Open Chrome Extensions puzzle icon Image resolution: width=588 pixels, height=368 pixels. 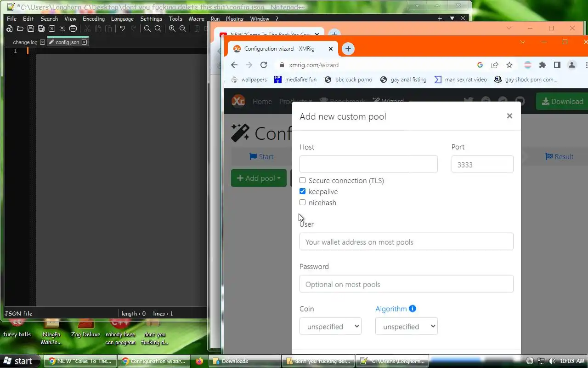tap(543, 65)
